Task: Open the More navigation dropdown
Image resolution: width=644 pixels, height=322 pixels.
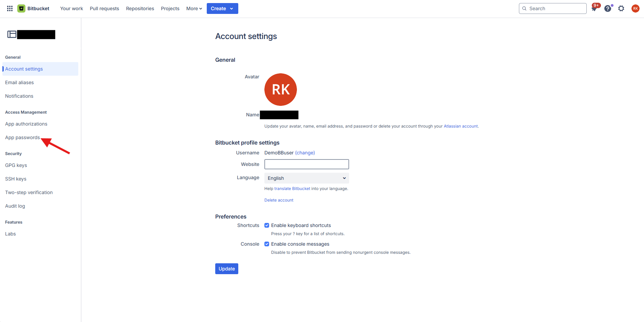Action: click(194, 8)
